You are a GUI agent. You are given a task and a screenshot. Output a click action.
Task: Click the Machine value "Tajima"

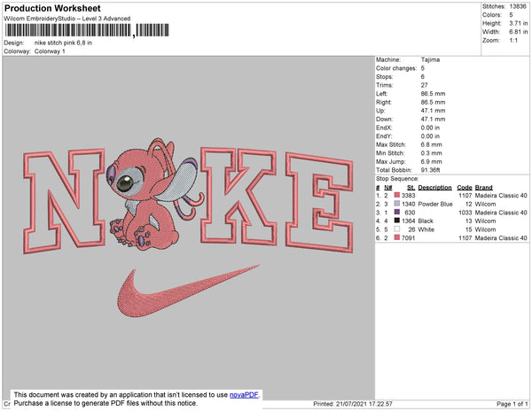click(x=430, y=59)
